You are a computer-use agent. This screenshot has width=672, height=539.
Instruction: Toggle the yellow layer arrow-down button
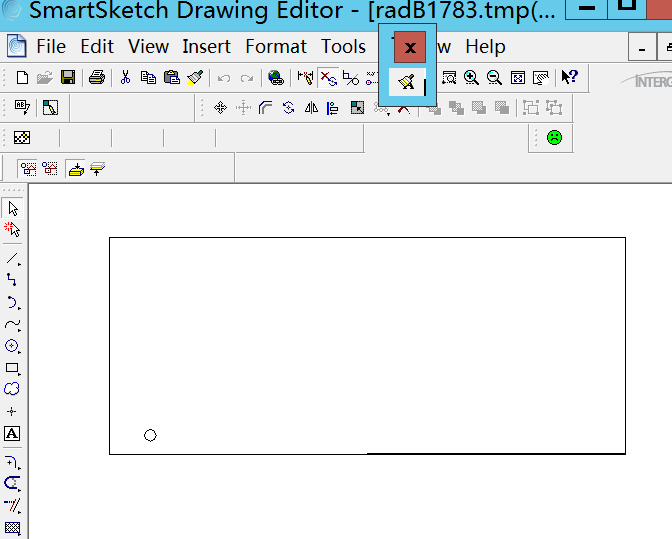76,169
